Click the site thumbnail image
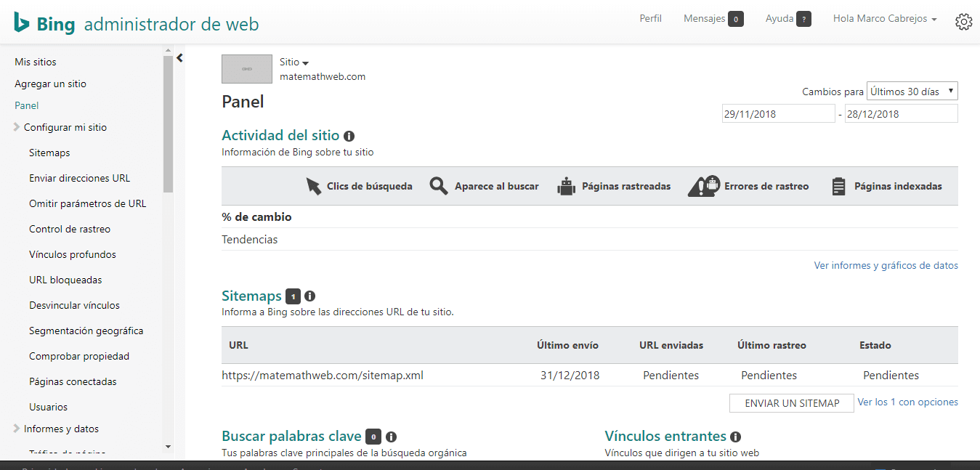Screen dimensions: 980x470 247,69
